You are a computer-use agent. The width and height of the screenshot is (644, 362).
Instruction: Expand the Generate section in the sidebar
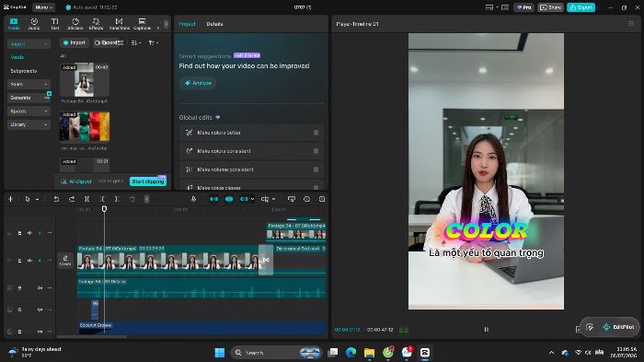(x=29, y=98)
